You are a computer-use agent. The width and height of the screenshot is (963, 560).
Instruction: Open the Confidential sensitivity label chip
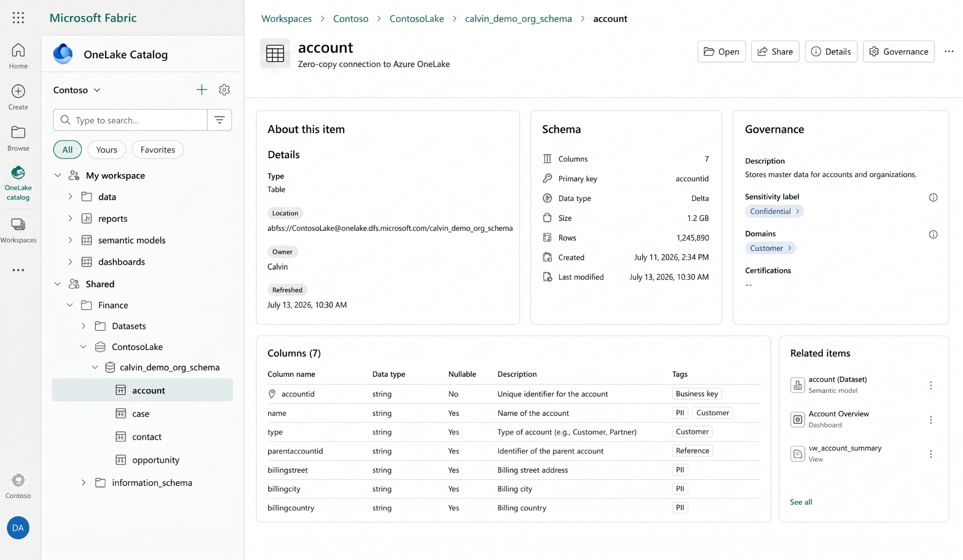[774, 211]
